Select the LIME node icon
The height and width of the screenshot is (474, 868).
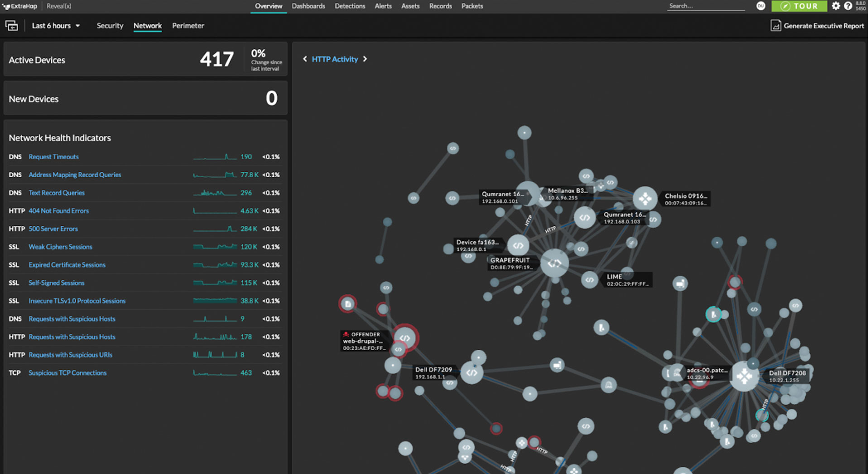point(590,280)
